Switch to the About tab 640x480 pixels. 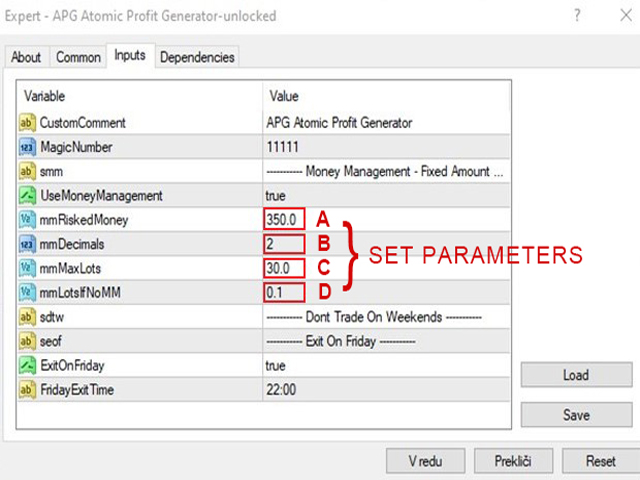(x=26, y=57)
